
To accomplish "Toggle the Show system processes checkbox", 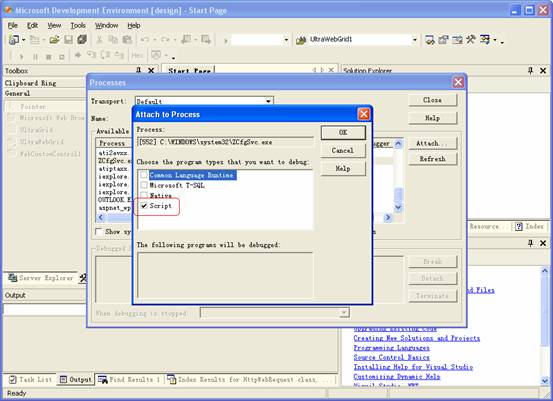I will (99, 232).
